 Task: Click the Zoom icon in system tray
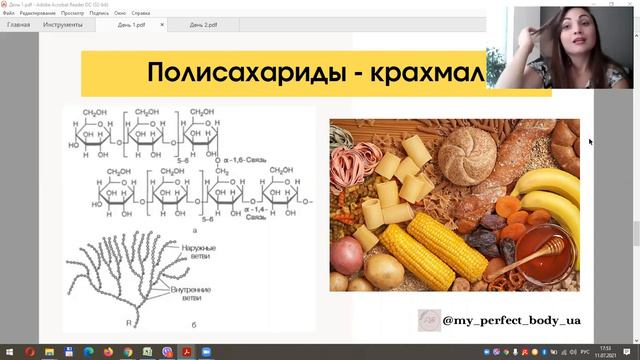pos(487,352)
